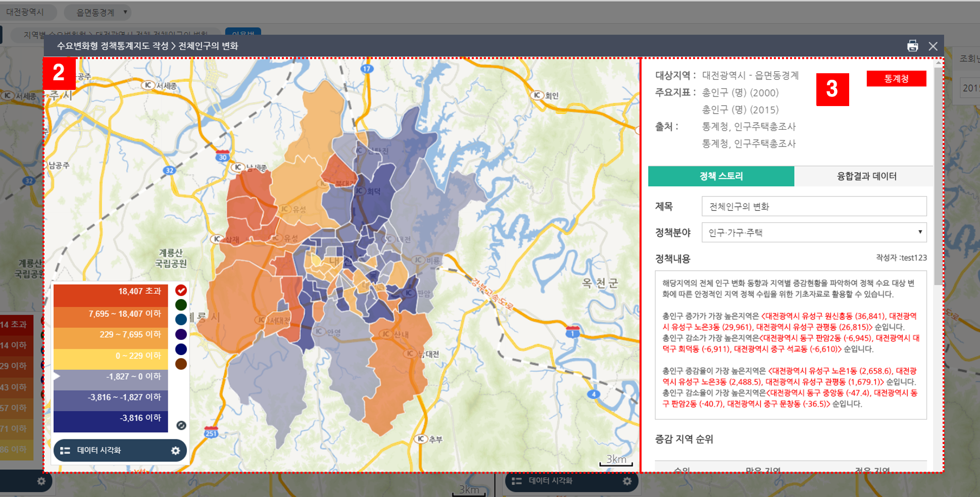Click the red 통계청 button
The height and width of the screenshot is (497, 980).
896,79
